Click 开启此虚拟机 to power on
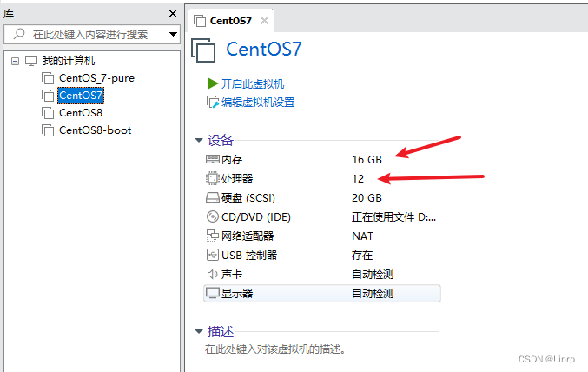The image size is (588, 372). point(253,83)
